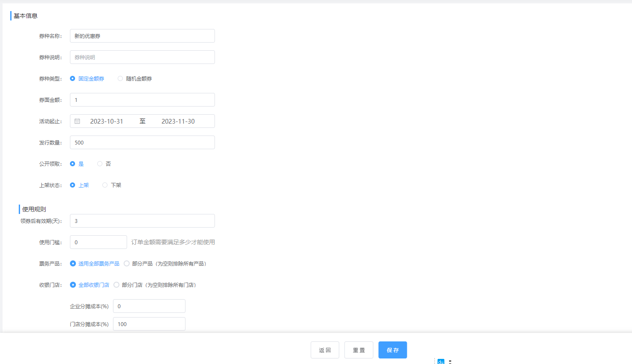This screenshot has width=632, height=364.
Task: Click the calendar icon in the date range
Action: tap(77, 121)
